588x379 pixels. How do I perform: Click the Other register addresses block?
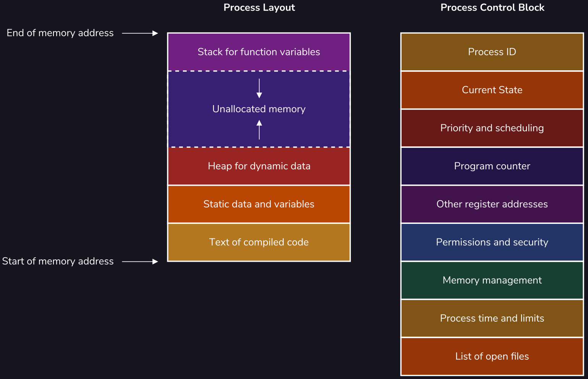point(492,204)
